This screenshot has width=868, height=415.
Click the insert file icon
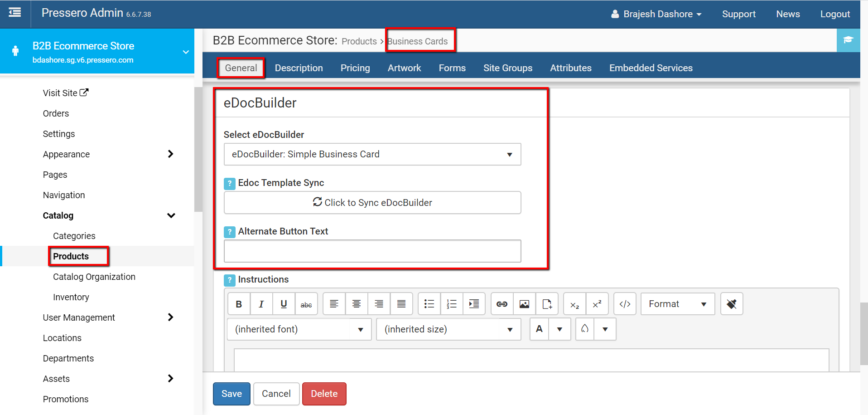(547, 304)
